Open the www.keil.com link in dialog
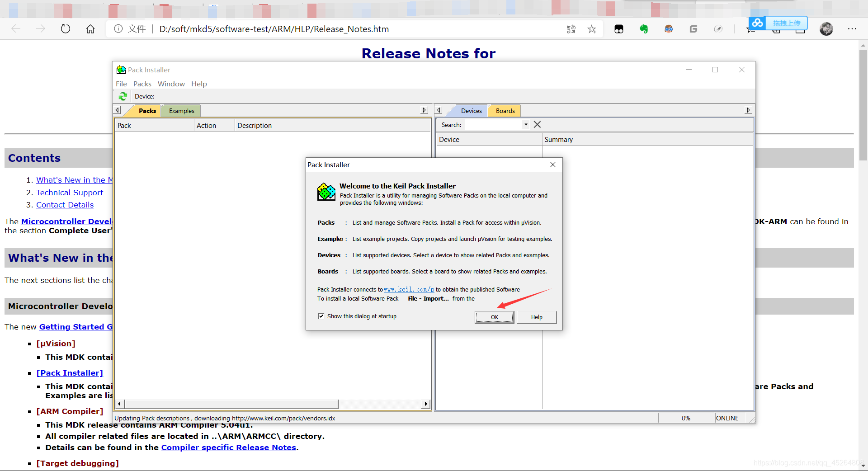Viewport: 868px width, 471px height. 409,290
